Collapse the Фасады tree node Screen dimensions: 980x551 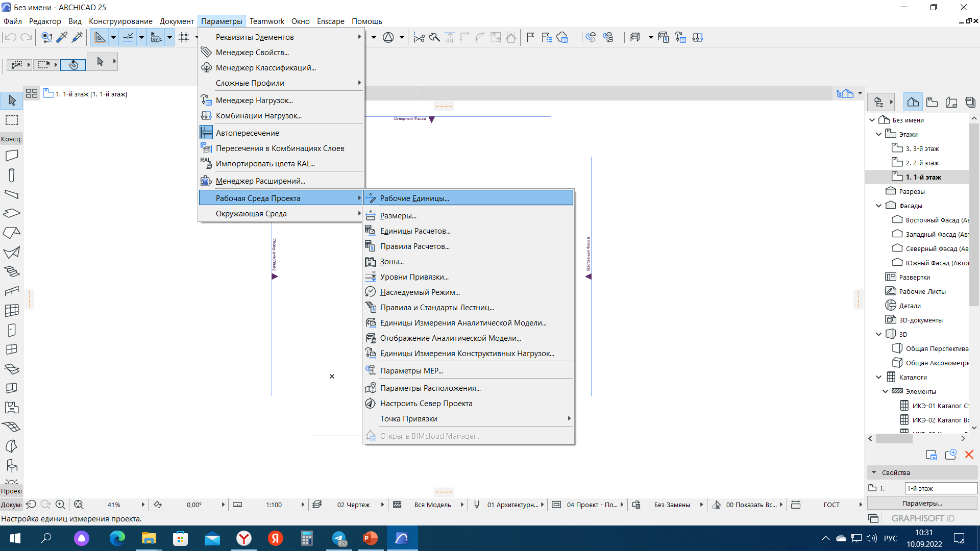[x=878, y=206]
